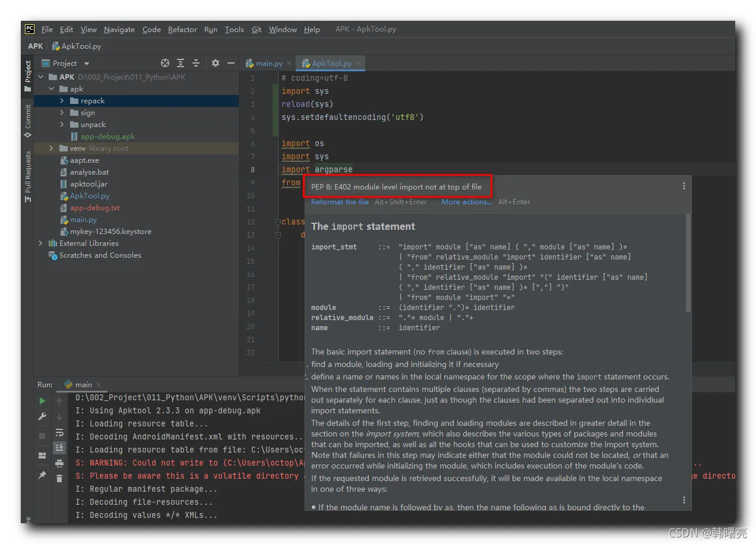Click the More actions... link
This screenshot has height=544, width=756.
tap(466, 202)
